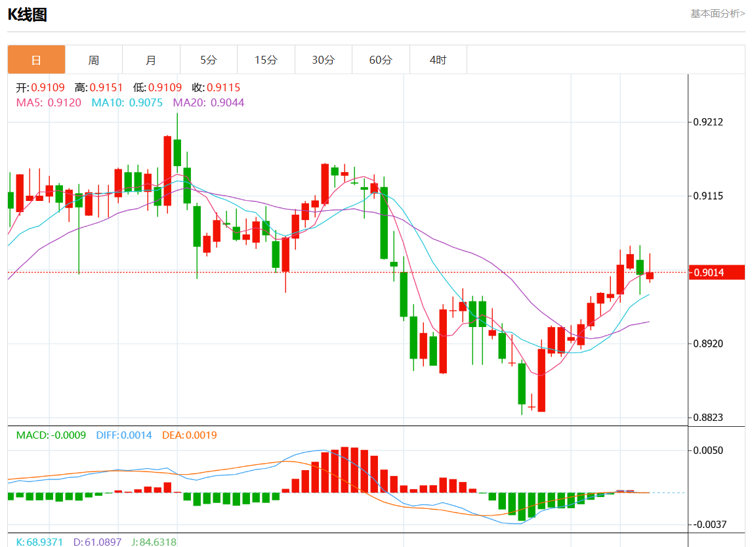Open the 5分 interval tab
This screenshot has height=547, width=756.
pos(208,60)
